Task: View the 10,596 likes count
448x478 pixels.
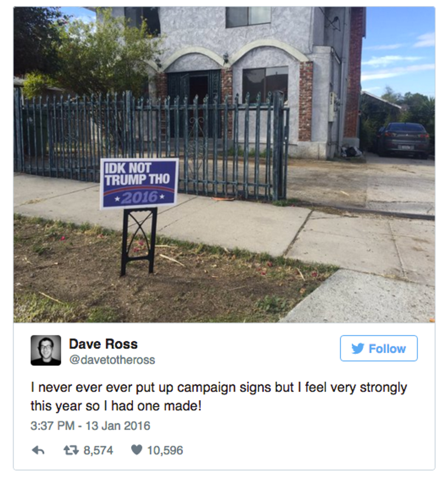Action: point(165,450)
